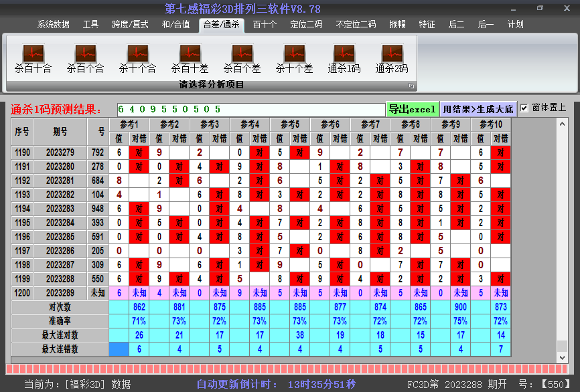Click the 参考9 column header
Viewport: 580px width, 392px height.
click(451, 124)
